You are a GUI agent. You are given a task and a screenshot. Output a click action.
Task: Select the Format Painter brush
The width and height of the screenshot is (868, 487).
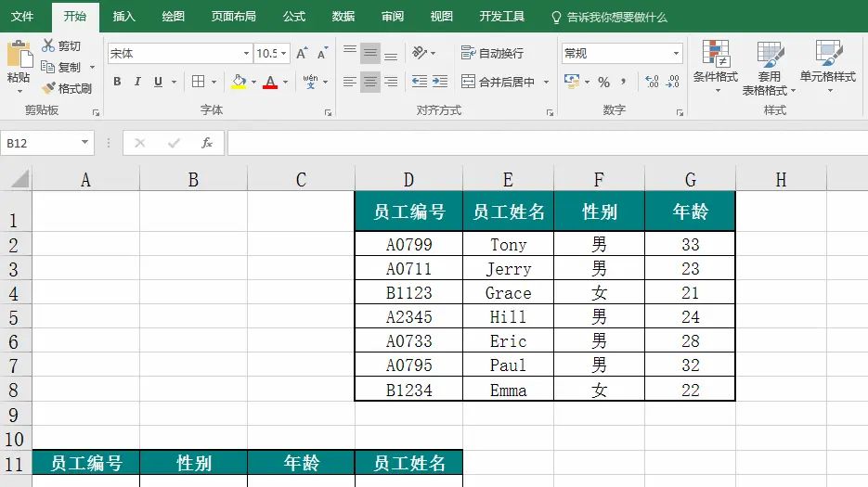(x=48, y=88)
